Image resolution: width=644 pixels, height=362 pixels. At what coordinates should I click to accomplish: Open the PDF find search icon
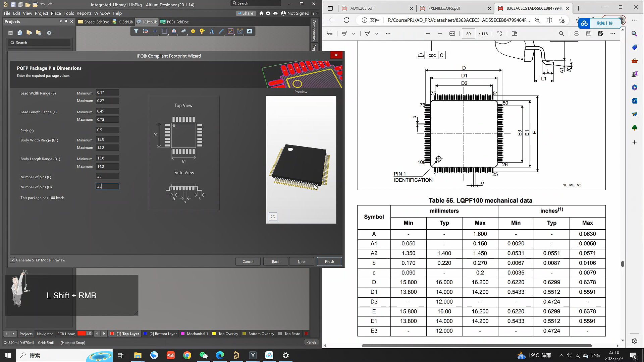561,34
